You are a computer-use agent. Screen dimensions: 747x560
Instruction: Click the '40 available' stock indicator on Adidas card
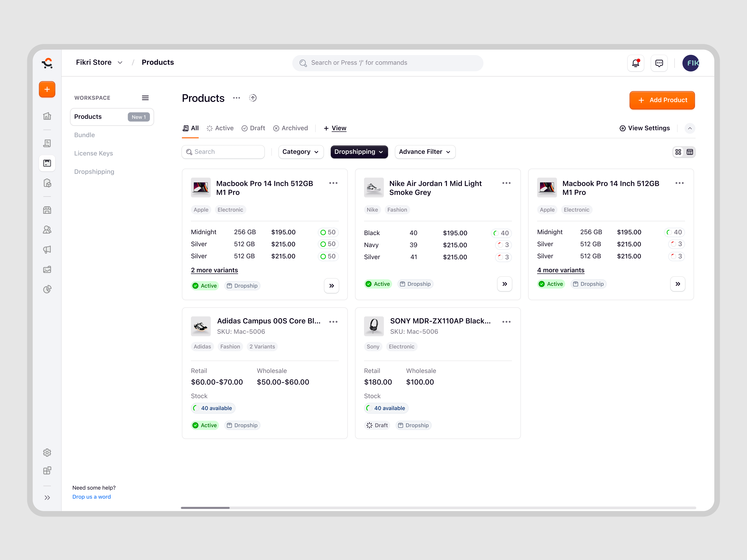(x=213, y=408)
